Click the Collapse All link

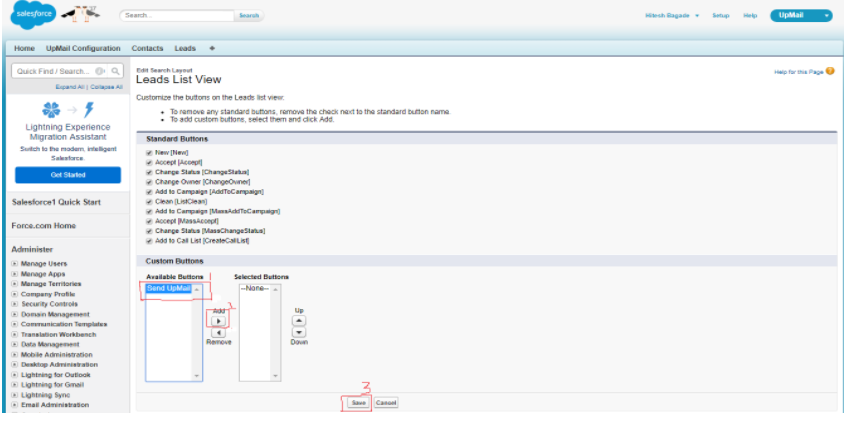[x=106, y=87]
